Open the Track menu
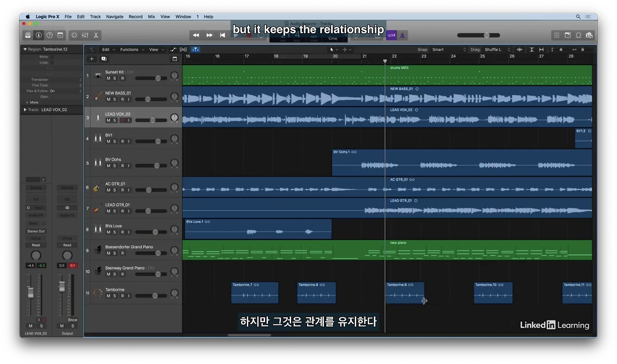 (x=95, y=16)
